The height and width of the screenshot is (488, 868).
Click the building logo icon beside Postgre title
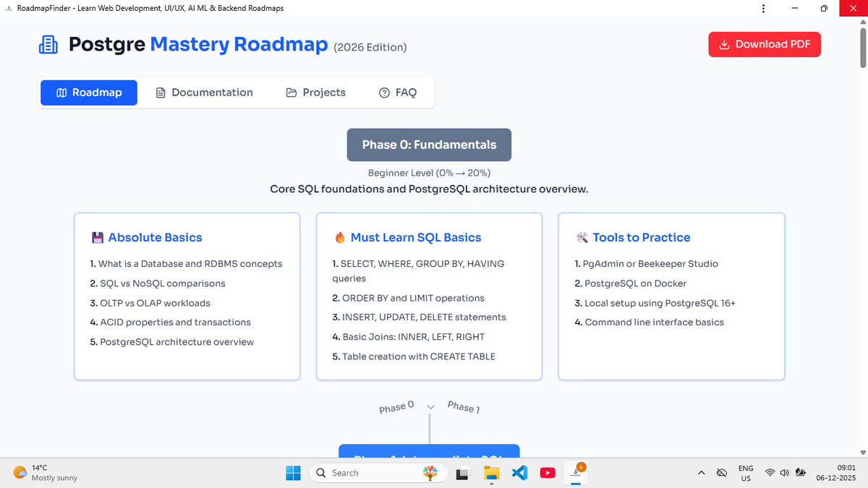click(48, 45)
